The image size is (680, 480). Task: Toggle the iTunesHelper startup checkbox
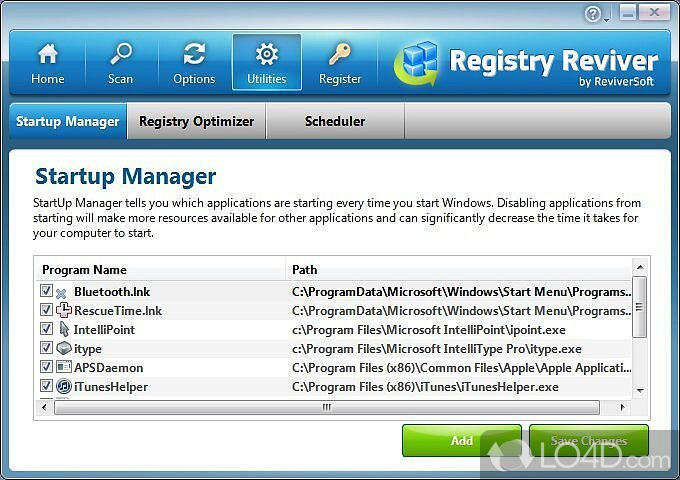46,386
